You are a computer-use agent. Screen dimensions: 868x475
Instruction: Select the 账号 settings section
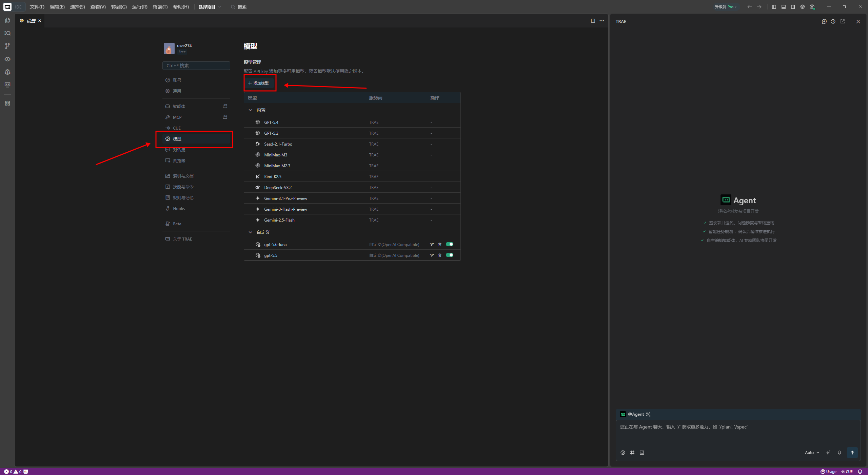pos(196,80)
